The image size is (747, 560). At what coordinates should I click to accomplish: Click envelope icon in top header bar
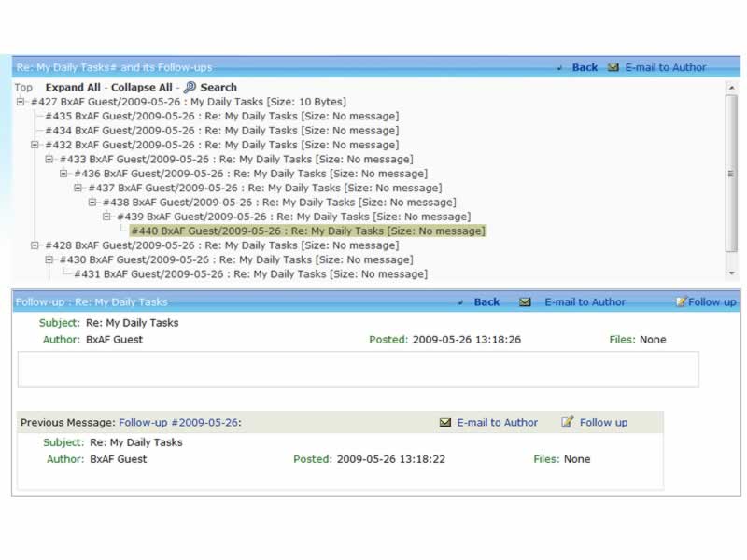(613, 67)
